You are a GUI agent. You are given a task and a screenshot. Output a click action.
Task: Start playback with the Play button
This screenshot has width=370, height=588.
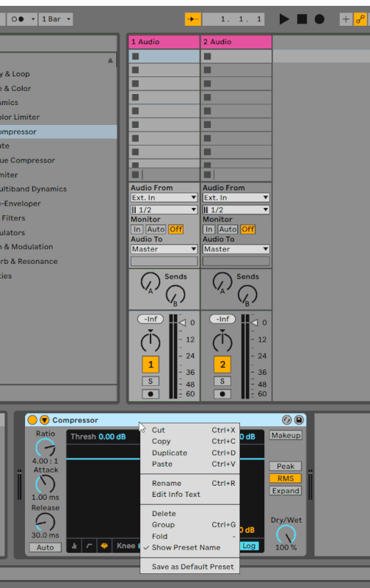click(284, 19)
